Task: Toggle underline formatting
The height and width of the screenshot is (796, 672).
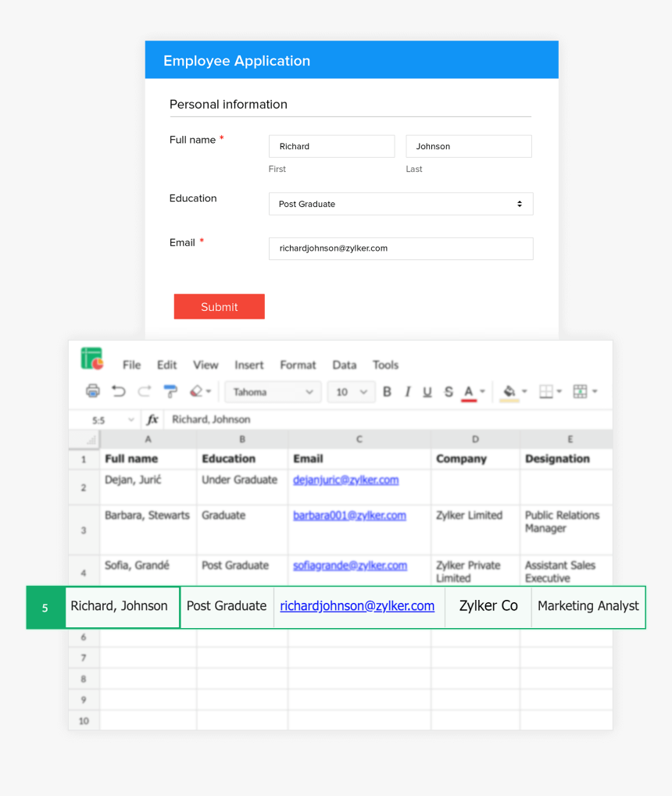Action: [427, 391]
